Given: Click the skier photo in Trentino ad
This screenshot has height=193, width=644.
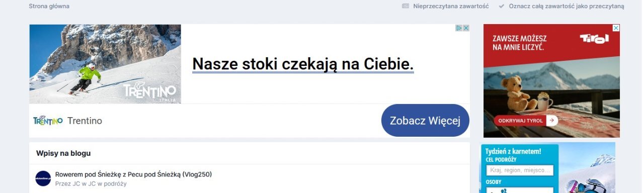Looking at the screenshot, I should (105, 64).
